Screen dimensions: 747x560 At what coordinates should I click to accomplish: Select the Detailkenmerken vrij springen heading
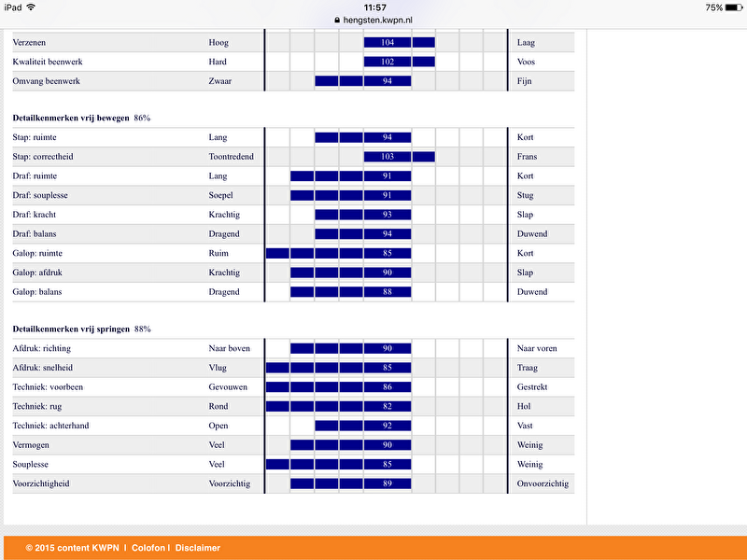71,329
